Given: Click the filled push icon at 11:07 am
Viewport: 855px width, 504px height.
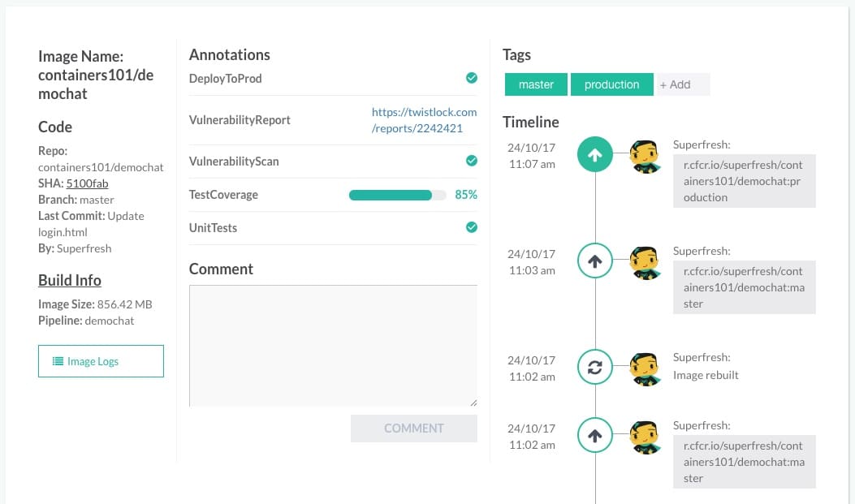Looking at the screenshot, I should click(594, 156).
